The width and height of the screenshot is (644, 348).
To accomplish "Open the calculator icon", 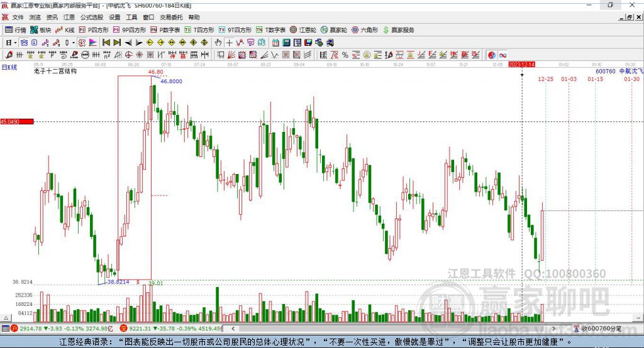I will point(286,43).
